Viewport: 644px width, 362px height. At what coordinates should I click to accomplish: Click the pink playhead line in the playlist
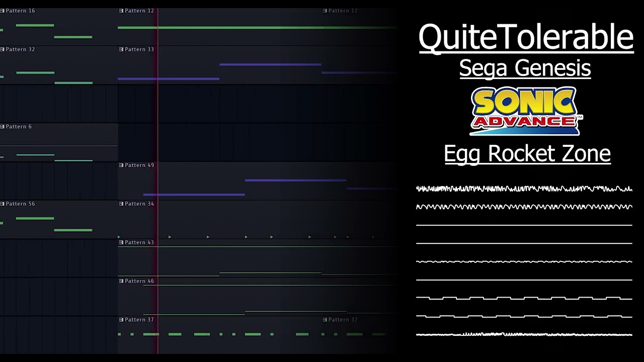coord(158,181)
